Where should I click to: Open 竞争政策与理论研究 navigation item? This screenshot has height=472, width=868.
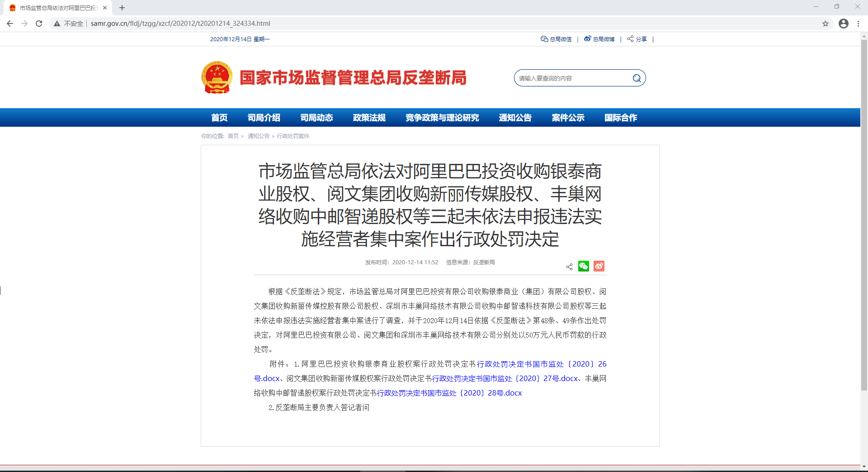[x=442, y=118]
